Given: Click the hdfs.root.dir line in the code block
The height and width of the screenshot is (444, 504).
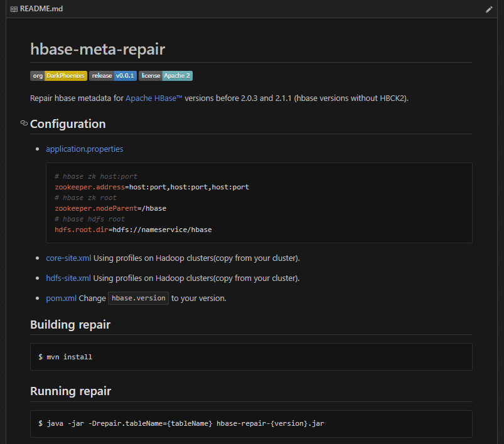Looking at the screenshot, I should coord(133,230).
